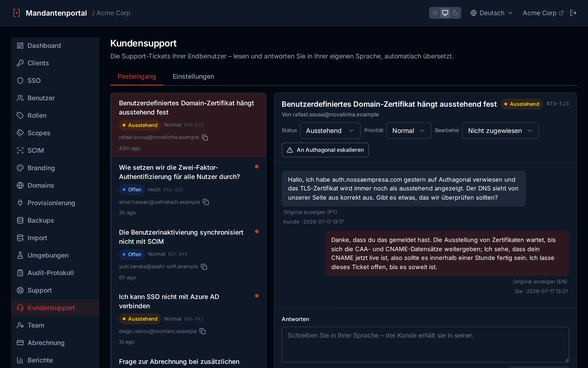Click the Clients key icon

point(20,63)
